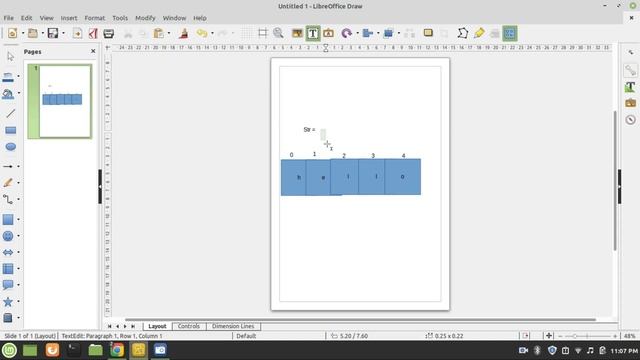Select page 1 thumbnail in Pages
This screenshot has height=360, width=640.
point(60,101)
